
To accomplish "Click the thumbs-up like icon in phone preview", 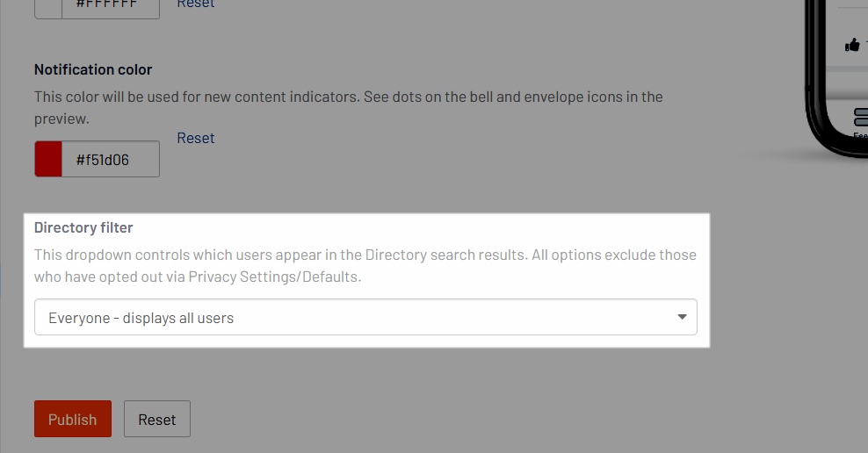I will coord(852,45).
